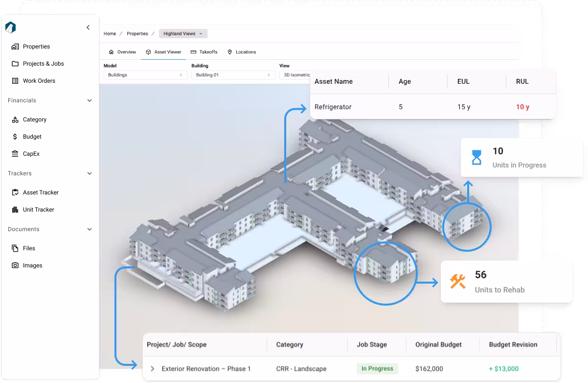Go to the Home breadcrumb

(110, 34)
